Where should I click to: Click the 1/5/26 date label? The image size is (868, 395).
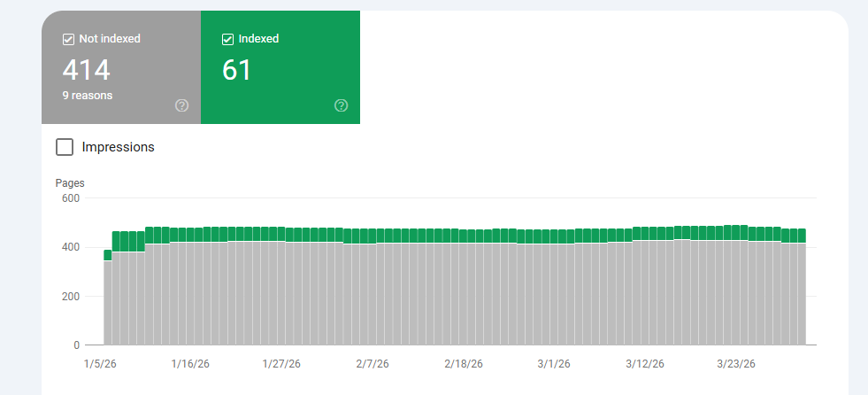tap(98, 364)
